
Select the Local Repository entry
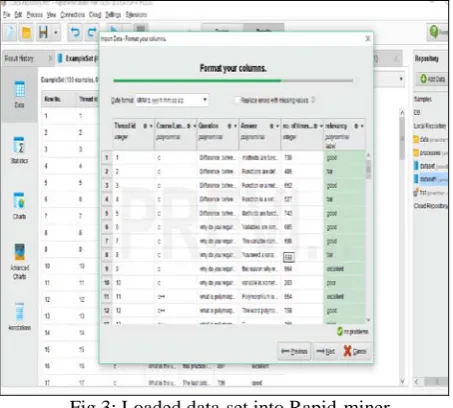pyautogui.click(x=430, y=126)
